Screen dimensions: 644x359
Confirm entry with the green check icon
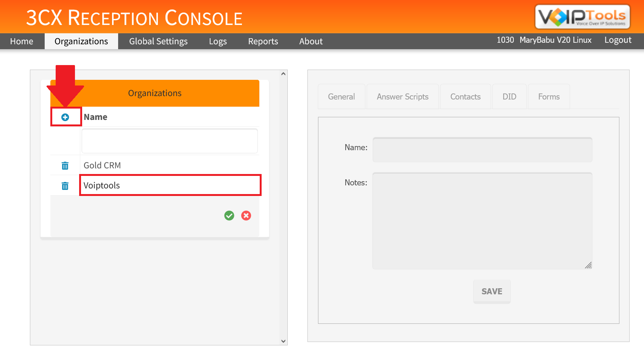(x=229, y=216)
